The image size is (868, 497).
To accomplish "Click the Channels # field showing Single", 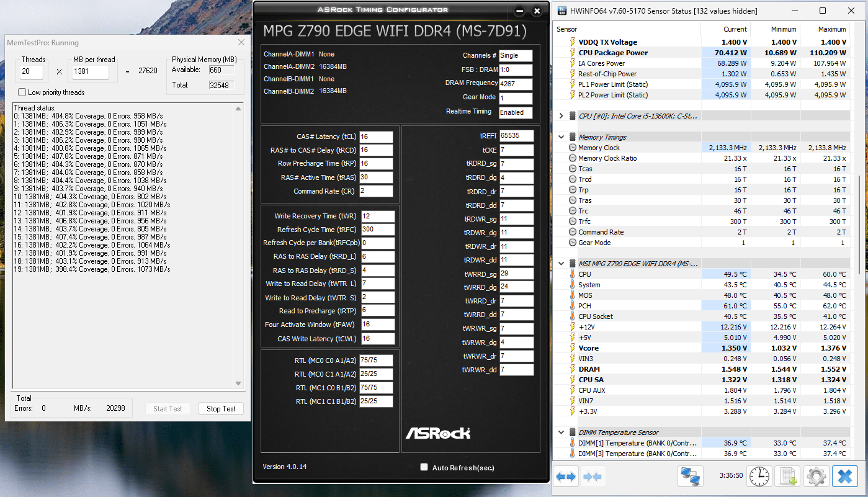I will (x=516, y=55).
